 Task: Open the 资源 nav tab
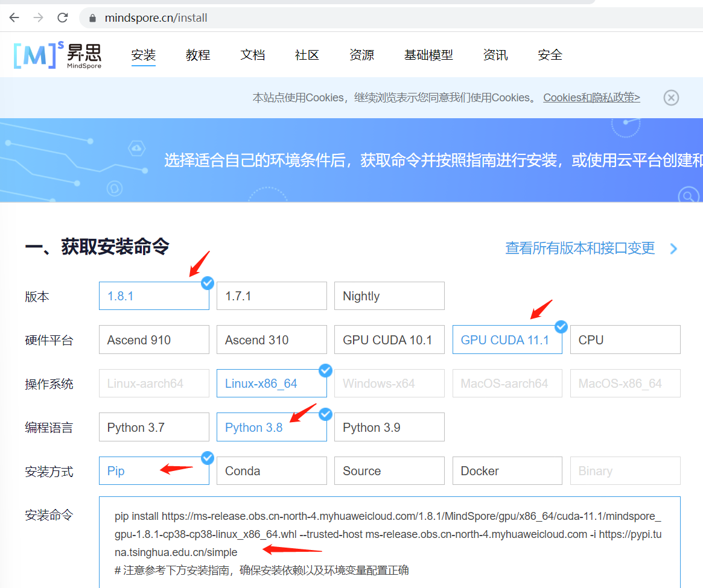tap(361, 55)
